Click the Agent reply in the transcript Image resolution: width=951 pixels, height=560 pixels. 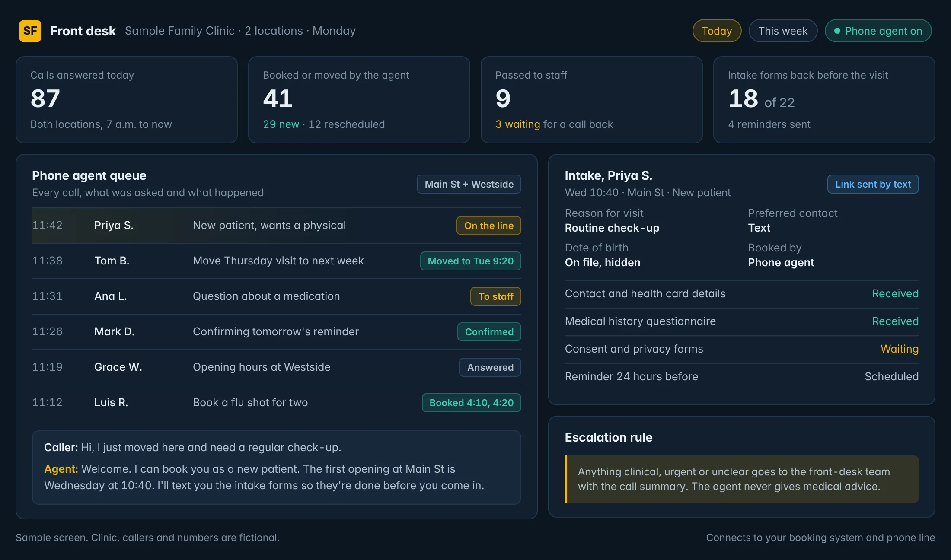point(264,477)
